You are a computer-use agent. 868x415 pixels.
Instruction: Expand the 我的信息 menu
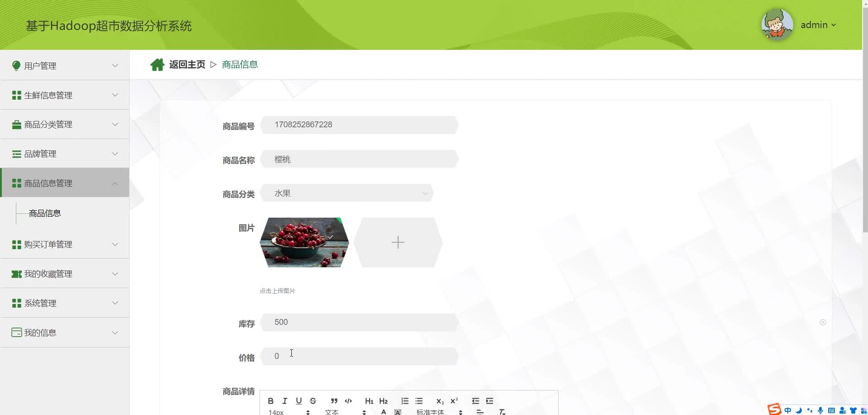point(65,333)
